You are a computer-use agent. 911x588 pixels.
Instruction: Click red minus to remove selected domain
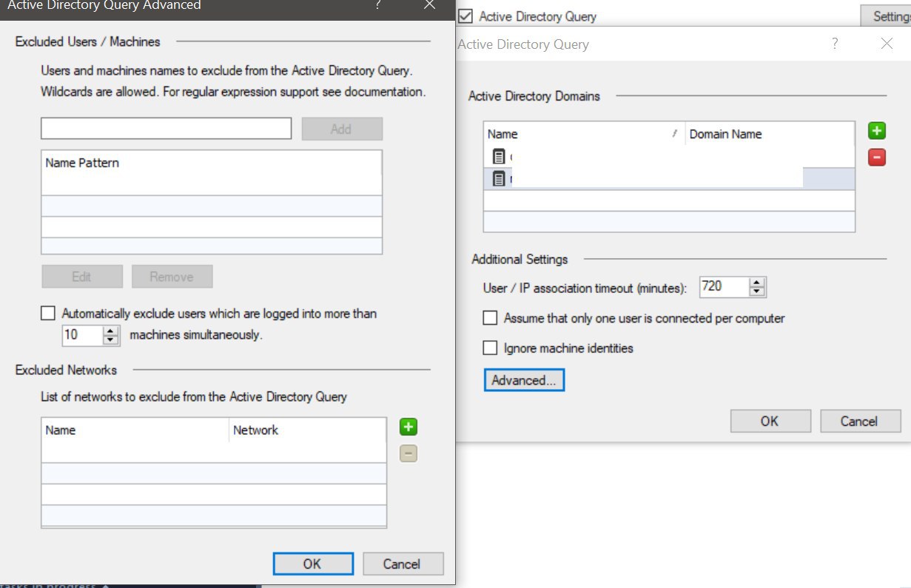[x=877, y=157]
